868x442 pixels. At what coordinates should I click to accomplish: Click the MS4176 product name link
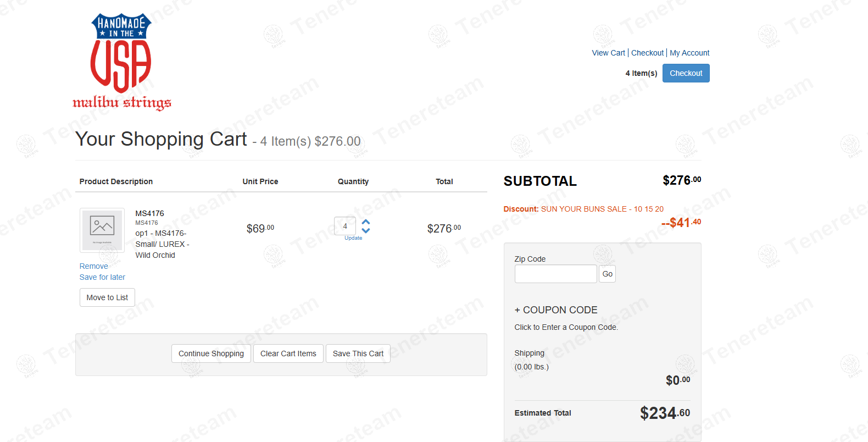point(149,213)
